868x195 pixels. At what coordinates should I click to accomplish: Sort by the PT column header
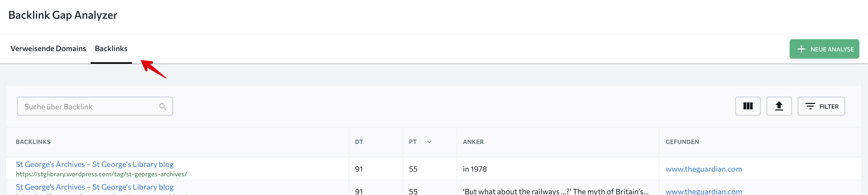(x=413, y=142)
